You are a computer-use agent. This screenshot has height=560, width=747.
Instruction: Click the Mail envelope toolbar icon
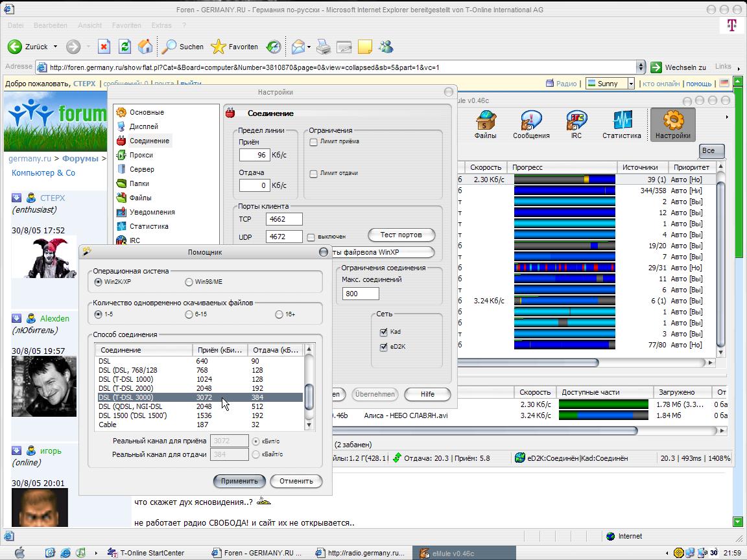tap(298, 47)
